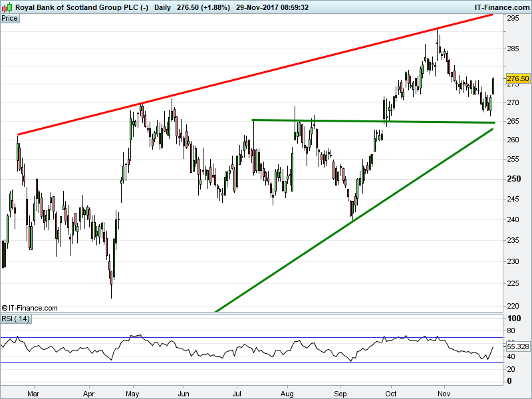Click the bold 250 price axis label
The height and width of the screenshot is (399, 532).
(513, 179)
